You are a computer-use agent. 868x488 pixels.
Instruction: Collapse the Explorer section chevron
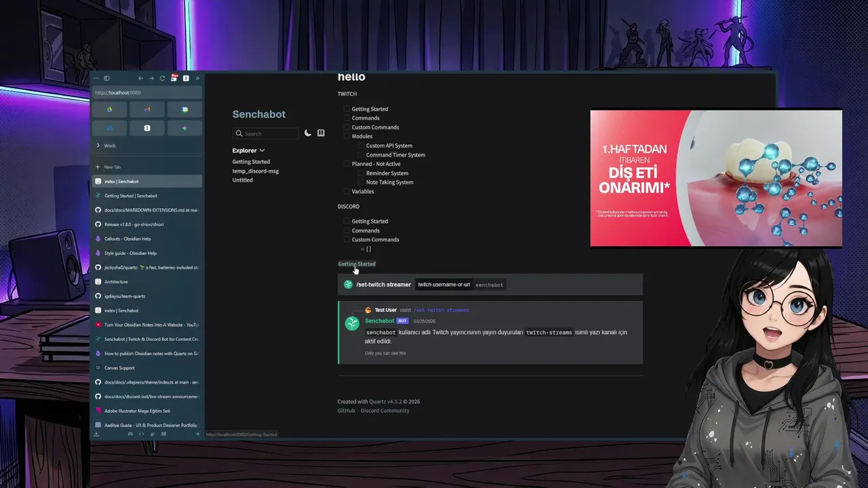point(262,150)
